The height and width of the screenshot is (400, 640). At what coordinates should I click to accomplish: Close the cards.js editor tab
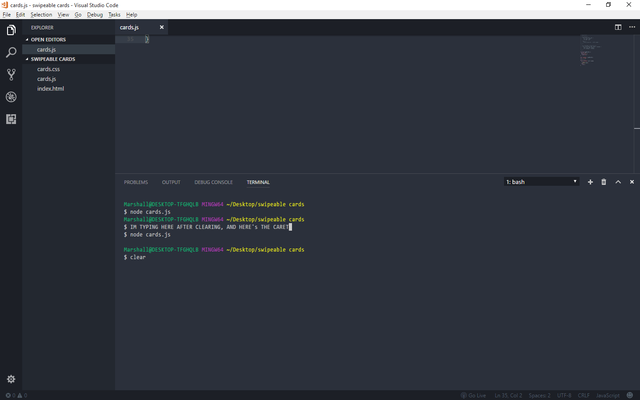pos(162,27)
